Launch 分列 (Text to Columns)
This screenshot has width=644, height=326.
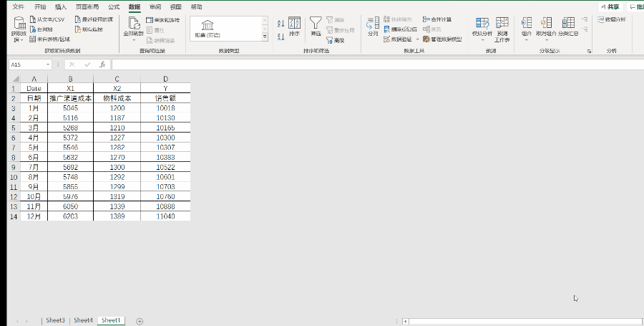point(373,27)
